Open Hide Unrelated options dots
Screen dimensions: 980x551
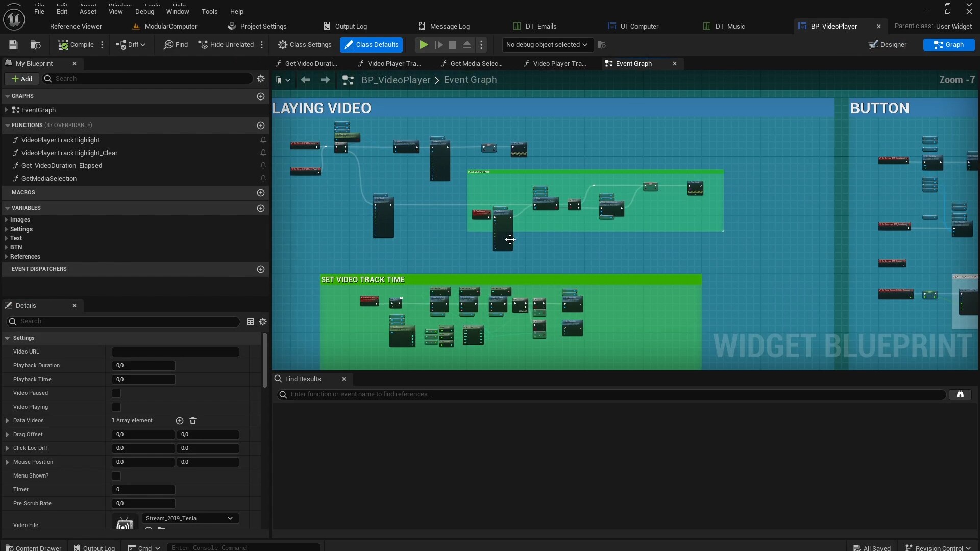(262, 45)
